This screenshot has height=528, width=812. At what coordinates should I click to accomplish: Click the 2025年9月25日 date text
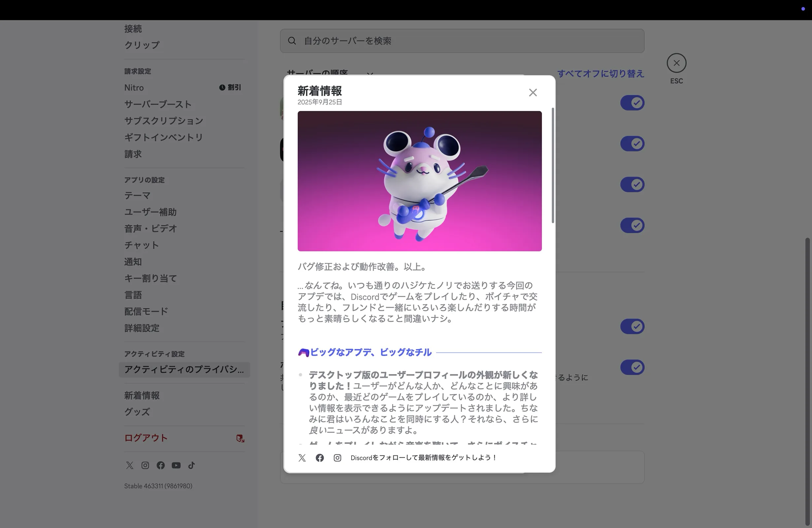click(320, 102)
